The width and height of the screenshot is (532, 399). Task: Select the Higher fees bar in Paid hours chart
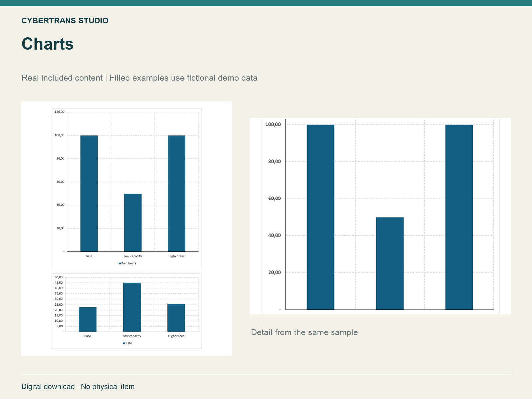click(x=176, y=194)
